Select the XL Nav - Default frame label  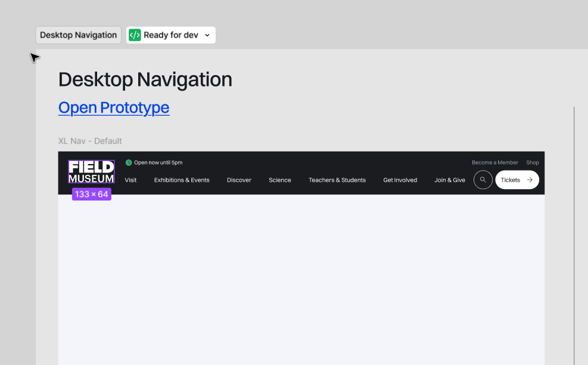pyautogui.click(x=90, y=141)
